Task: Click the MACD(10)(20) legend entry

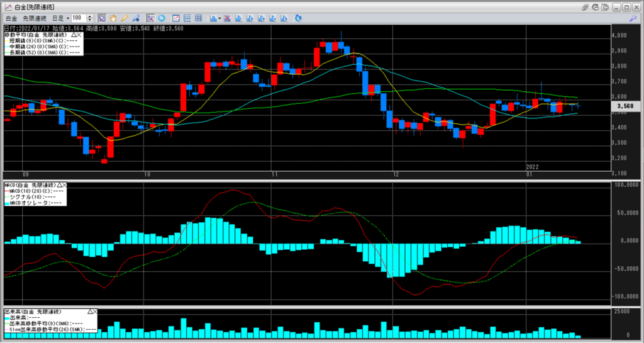Action: tap(34, 191)
